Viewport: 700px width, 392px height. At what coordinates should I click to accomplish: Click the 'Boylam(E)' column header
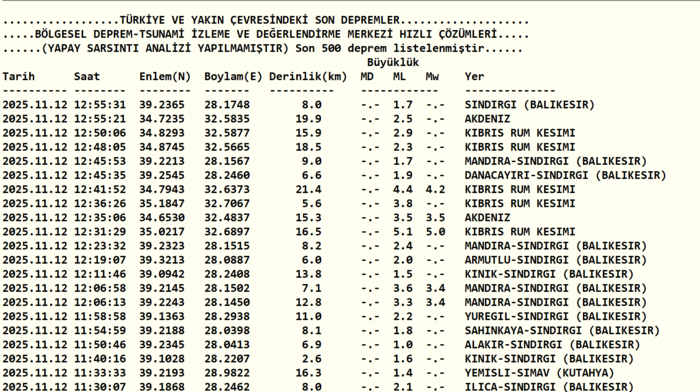coord(233,77)
